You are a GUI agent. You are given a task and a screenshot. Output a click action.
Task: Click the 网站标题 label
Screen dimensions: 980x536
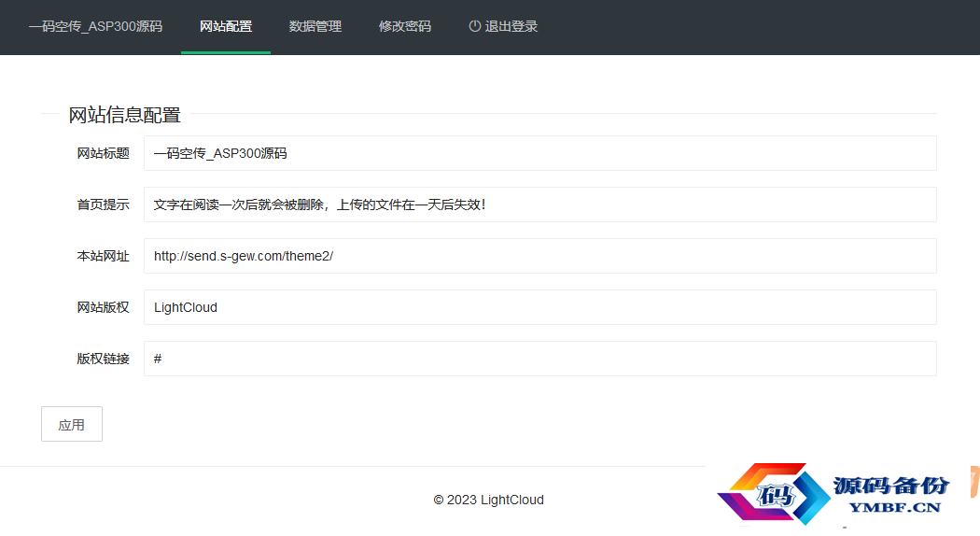103,153
